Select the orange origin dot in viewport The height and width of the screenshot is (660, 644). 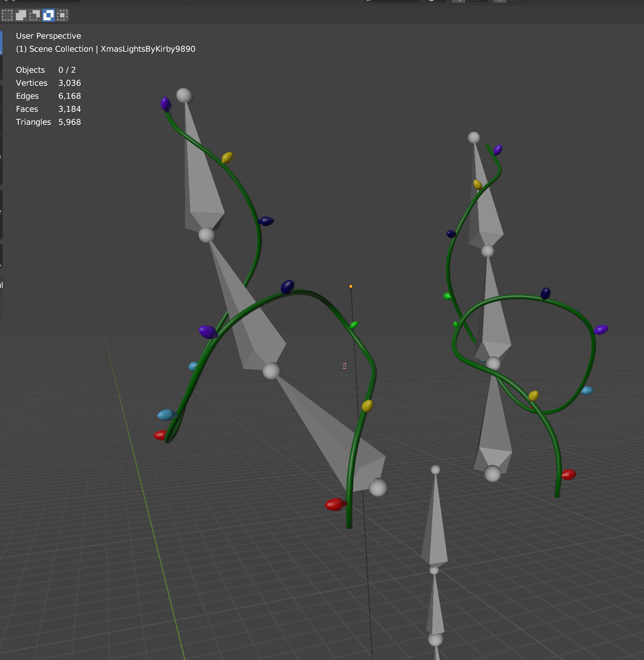pos(351,286)
